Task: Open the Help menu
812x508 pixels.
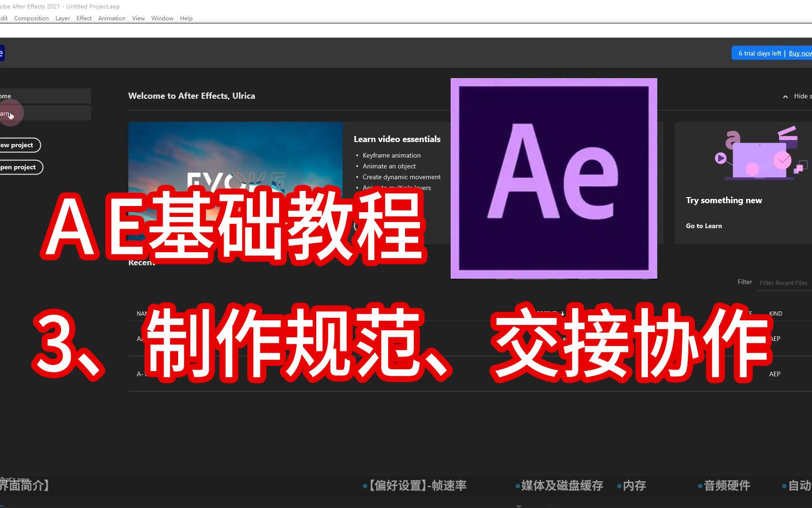Action: tap(186, 18)
